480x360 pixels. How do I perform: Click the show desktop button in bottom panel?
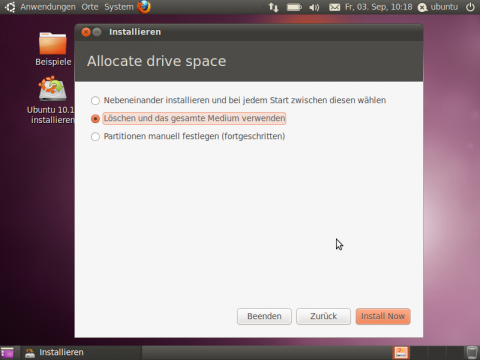pyautogui.click(x=7, y=353)
